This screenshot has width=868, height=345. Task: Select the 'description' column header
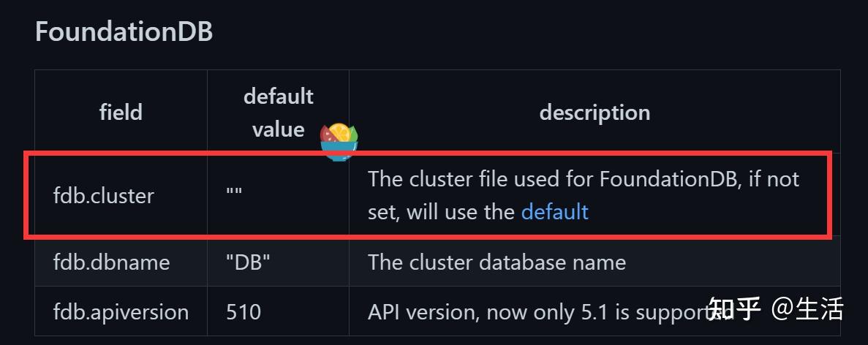pyautogui.click(x=594, y=113)
